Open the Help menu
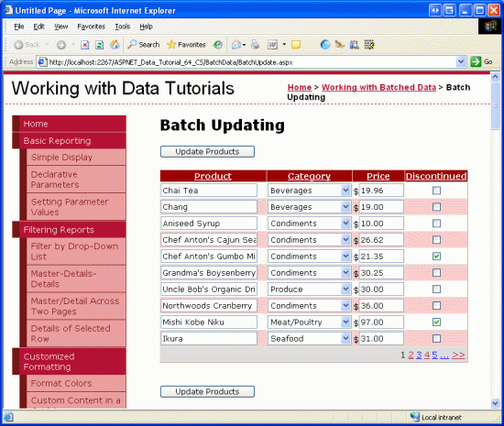Screen dimensions: 504x426 pos(146,27)
